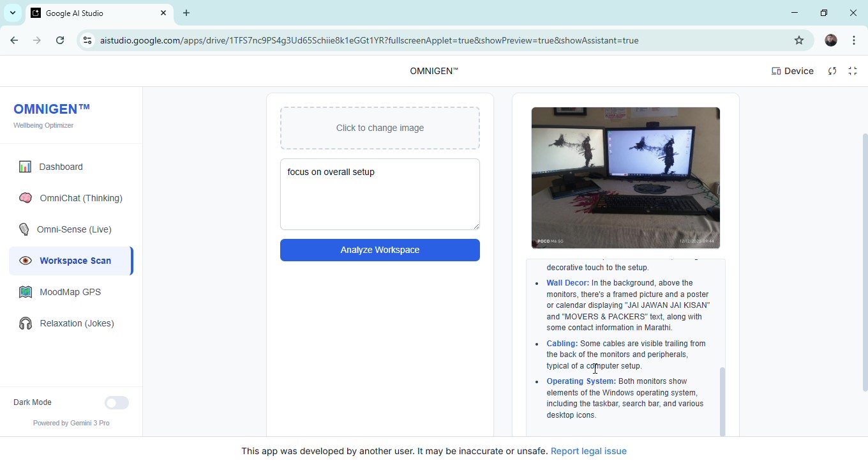Click to change image upload area

(380, 128)
